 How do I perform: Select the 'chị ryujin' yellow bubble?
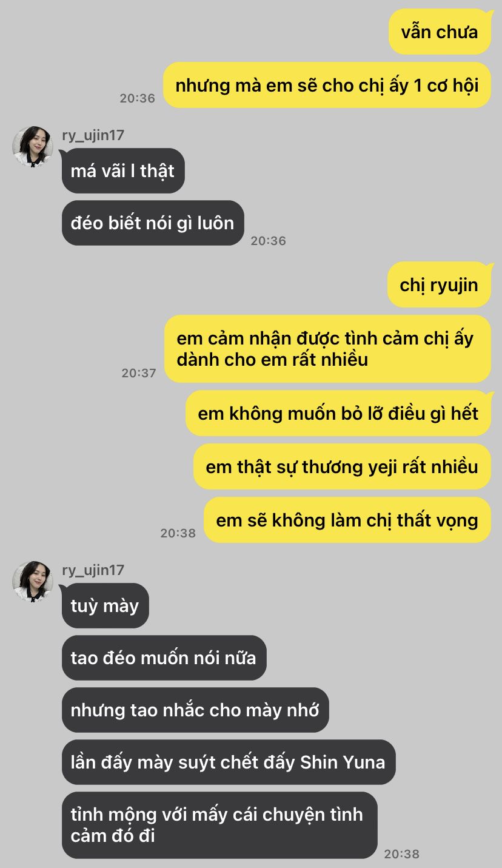pyautogui.click(x=439, y=284)
